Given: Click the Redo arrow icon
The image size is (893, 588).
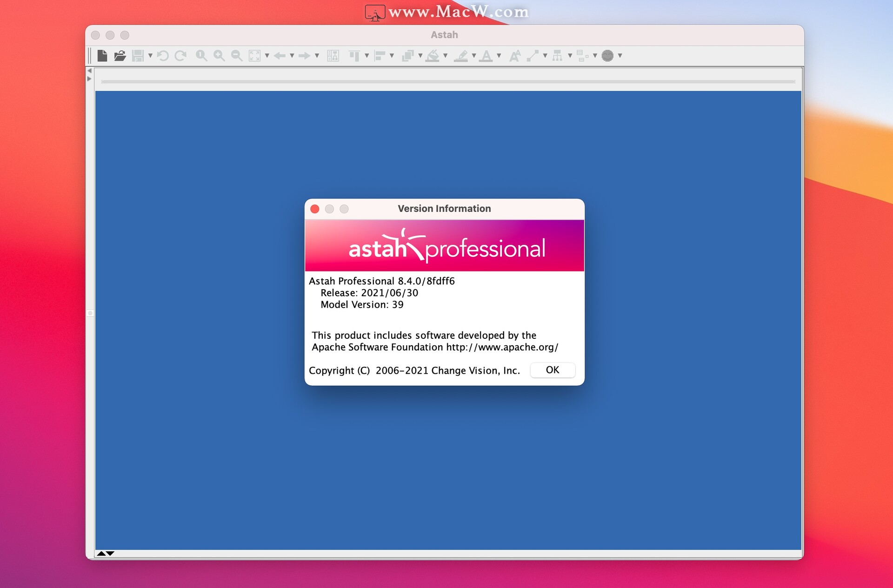Looking at the screenshot, I should tap(180, 56).
